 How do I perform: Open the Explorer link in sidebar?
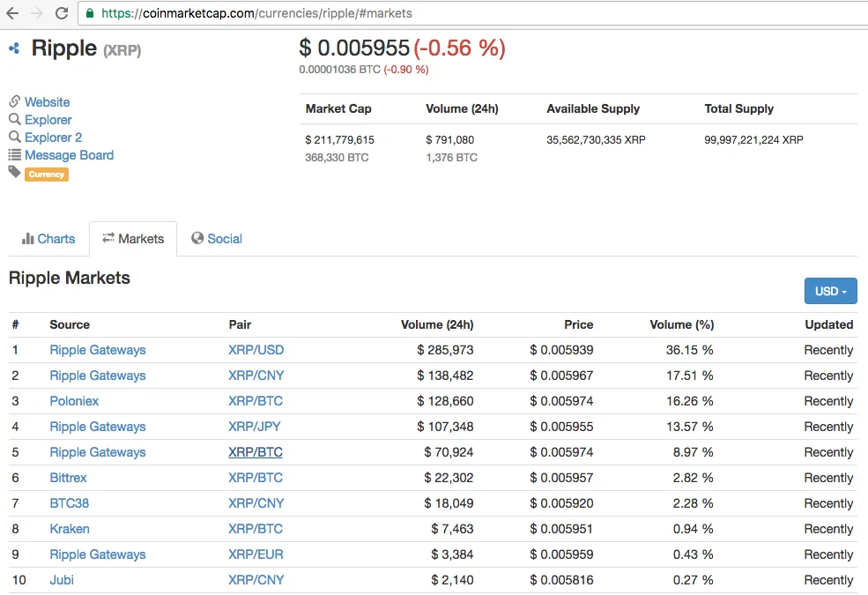[48, 120]
